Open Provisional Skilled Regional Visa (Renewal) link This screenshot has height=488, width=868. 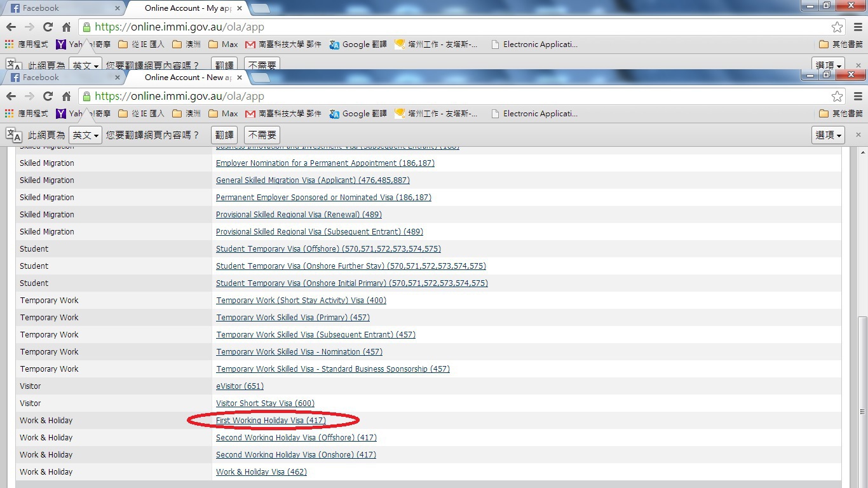click(299, 215)
